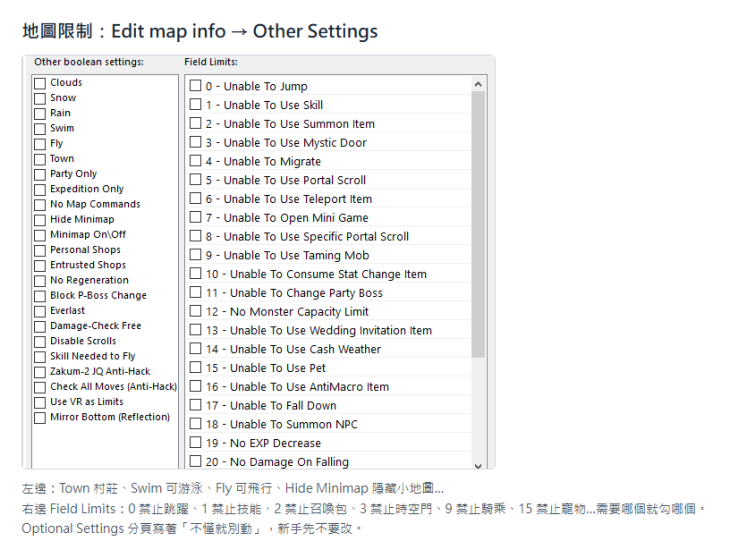Enable the Swim setting
This screenshot has height=558, width=730.
40,129
